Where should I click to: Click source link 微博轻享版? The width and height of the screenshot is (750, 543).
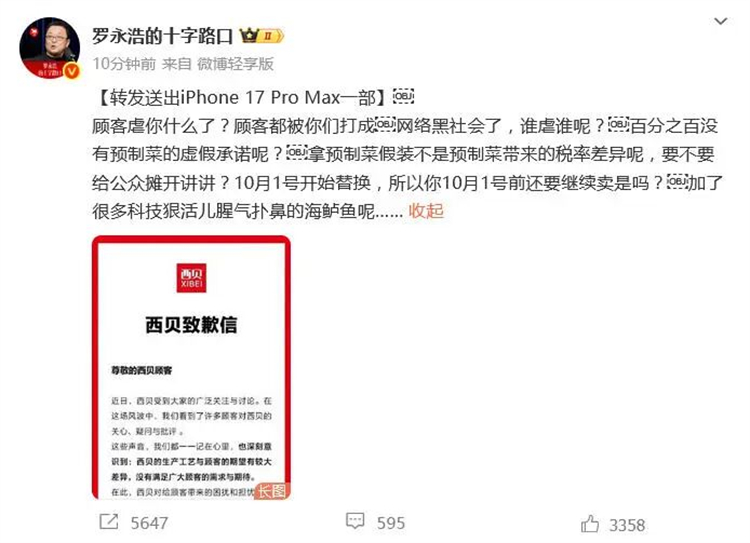[x=235, y=64]
